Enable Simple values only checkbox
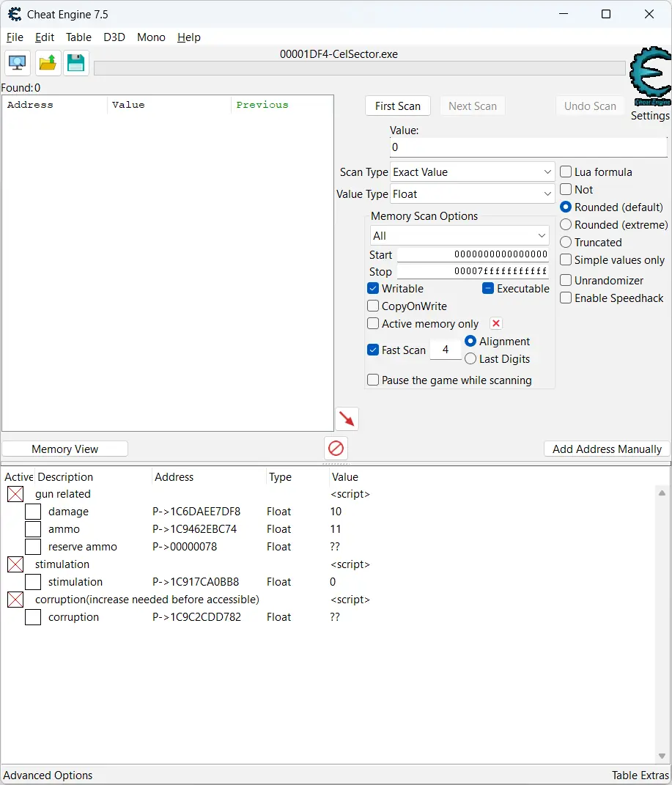 [x=566, y=259]
